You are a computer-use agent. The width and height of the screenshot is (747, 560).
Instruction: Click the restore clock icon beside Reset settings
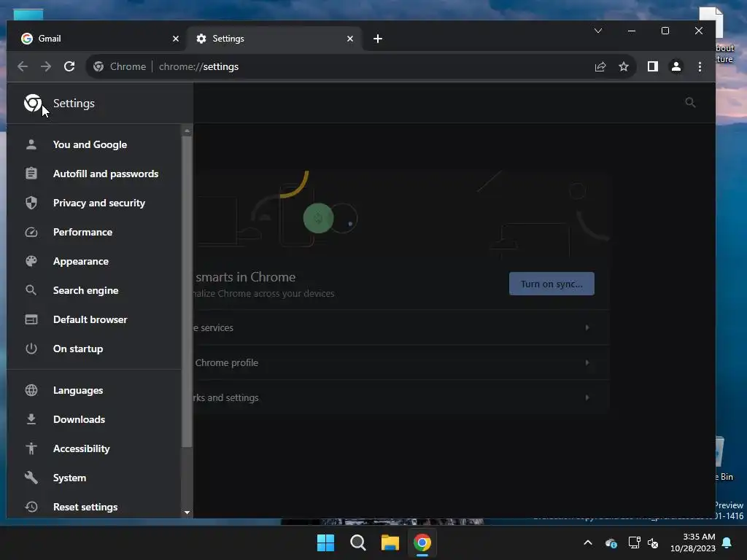(31, 507)
